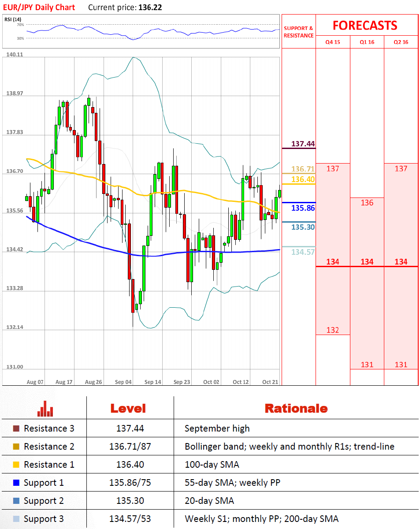
Task: Click the 136.71 level beside the chart
Action: (303, 169)
